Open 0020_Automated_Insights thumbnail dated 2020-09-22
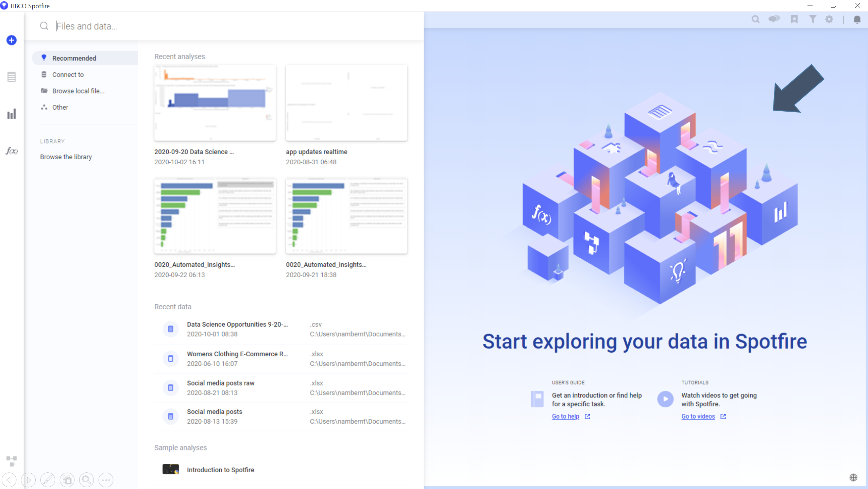 (x=215, y=215)
